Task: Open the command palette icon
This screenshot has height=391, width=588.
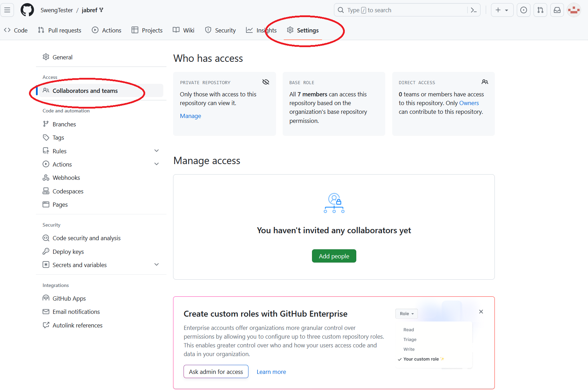Action: [x=474, y=10]
